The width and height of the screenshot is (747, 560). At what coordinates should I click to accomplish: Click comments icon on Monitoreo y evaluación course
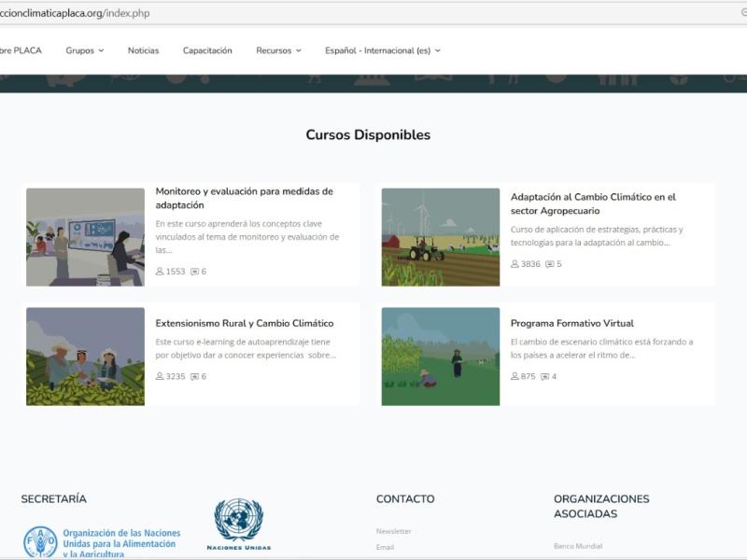tap(195, 272)
